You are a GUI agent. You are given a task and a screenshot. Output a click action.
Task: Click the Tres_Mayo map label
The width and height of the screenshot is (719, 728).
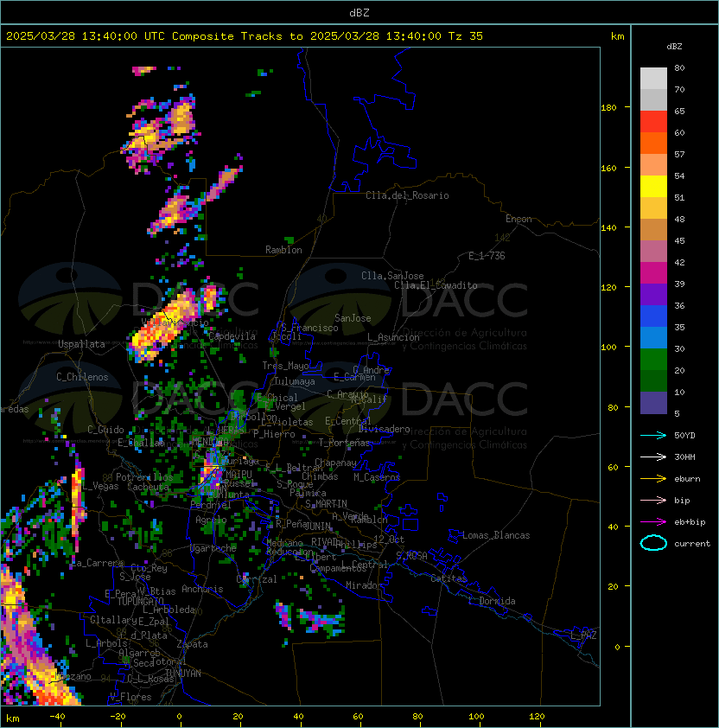click(285, 366)
